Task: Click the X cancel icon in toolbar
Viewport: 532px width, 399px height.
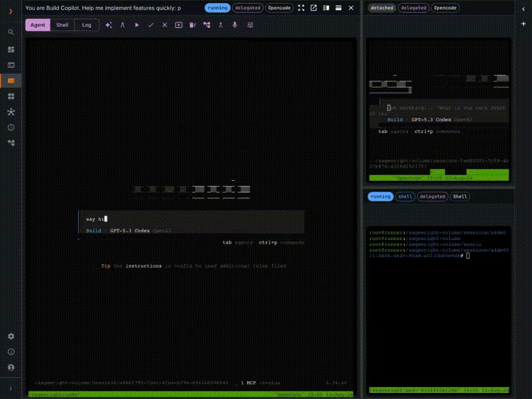Action: click(x=165, y=25)
